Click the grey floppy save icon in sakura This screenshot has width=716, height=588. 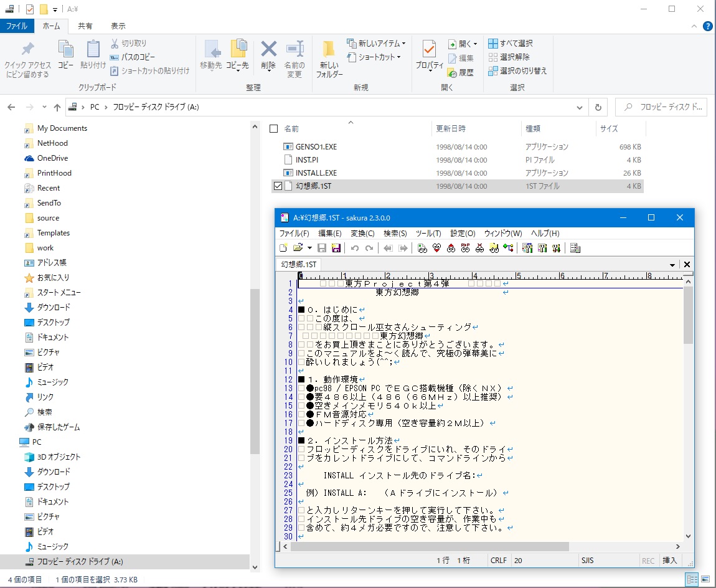[x=322, y=248]
